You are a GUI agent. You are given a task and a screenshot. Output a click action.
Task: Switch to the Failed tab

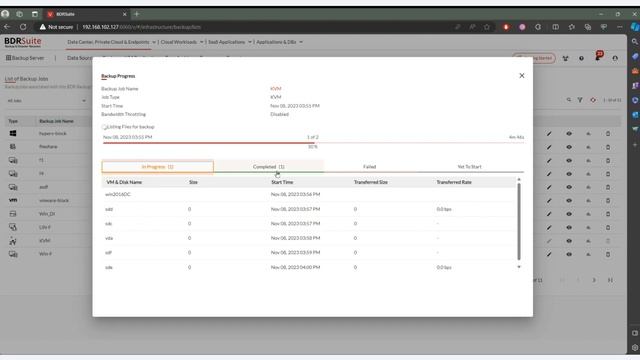click(x=369, y=167)
